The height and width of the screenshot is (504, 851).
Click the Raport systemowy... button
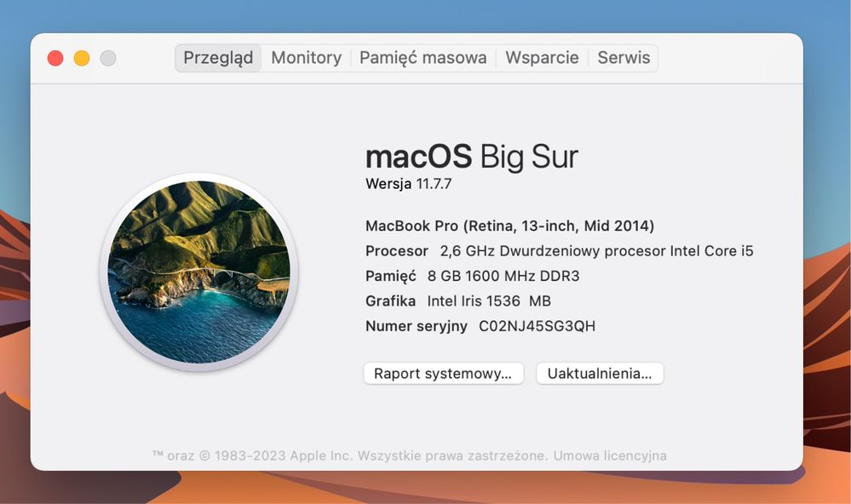444,373
